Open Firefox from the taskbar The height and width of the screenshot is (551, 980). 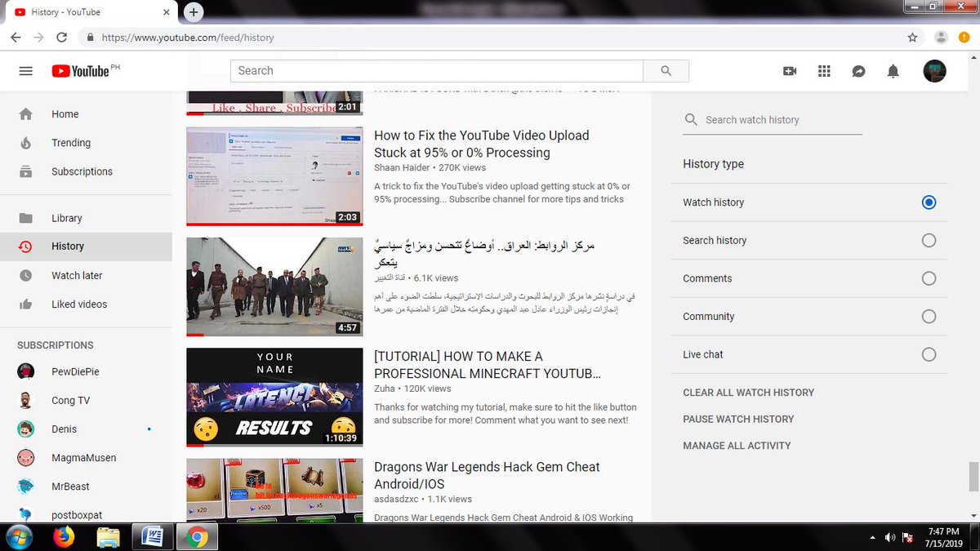point(64,537)
